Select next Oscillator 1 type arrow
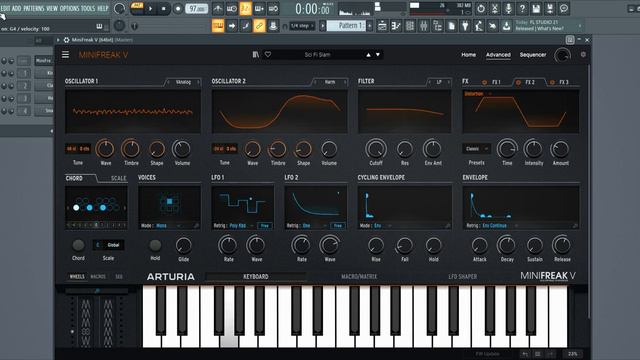640x360 pixels. click(x=198, y=82)
